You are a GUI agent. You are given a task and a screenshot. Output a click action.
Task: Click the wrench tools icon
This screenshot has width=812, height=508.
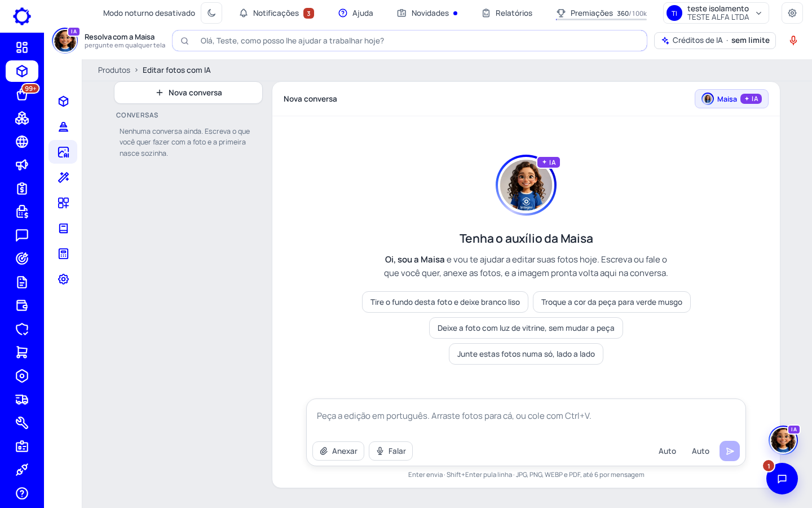(x=22, y=423)
